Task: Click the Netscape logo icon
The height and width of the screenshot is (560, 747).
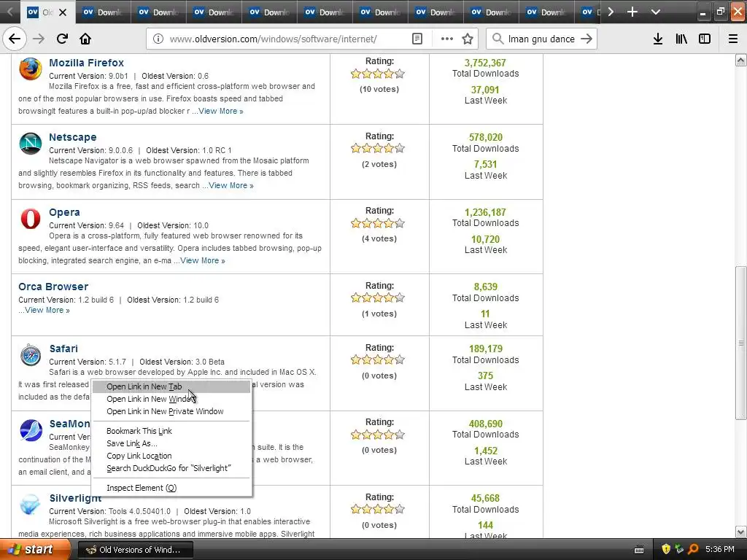Action: coord(31,144)
